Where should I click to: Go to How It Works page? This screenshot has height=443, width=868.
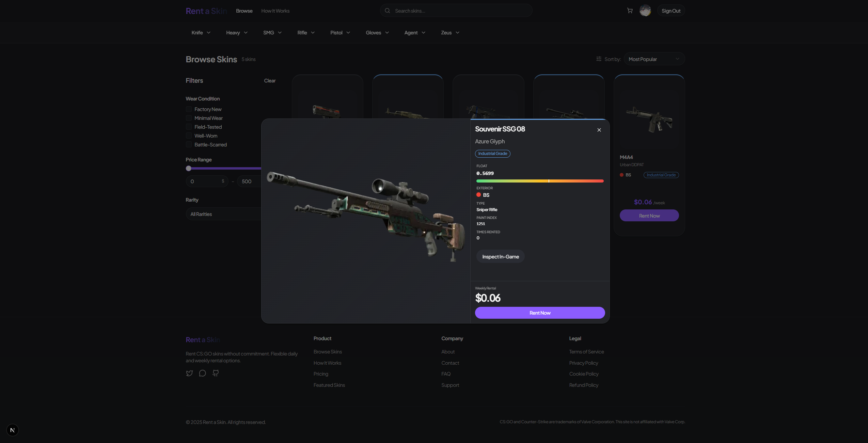click(x=275, y=11)
